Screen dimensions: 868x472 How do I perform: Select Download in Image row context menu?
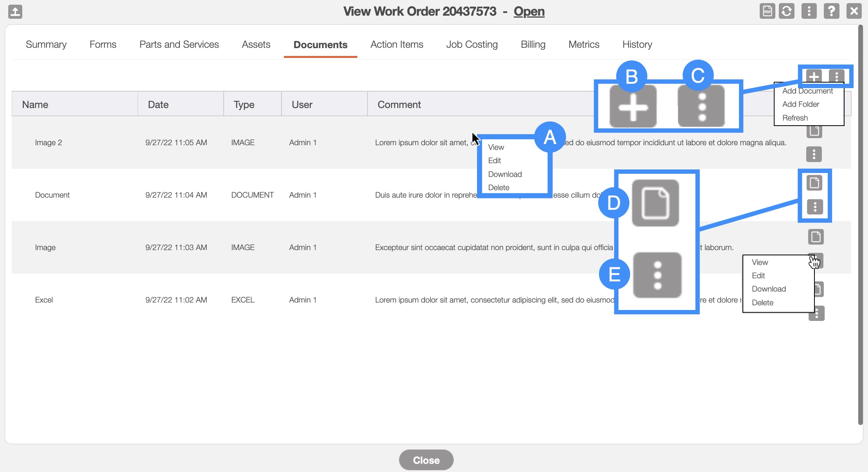(768, 289)
